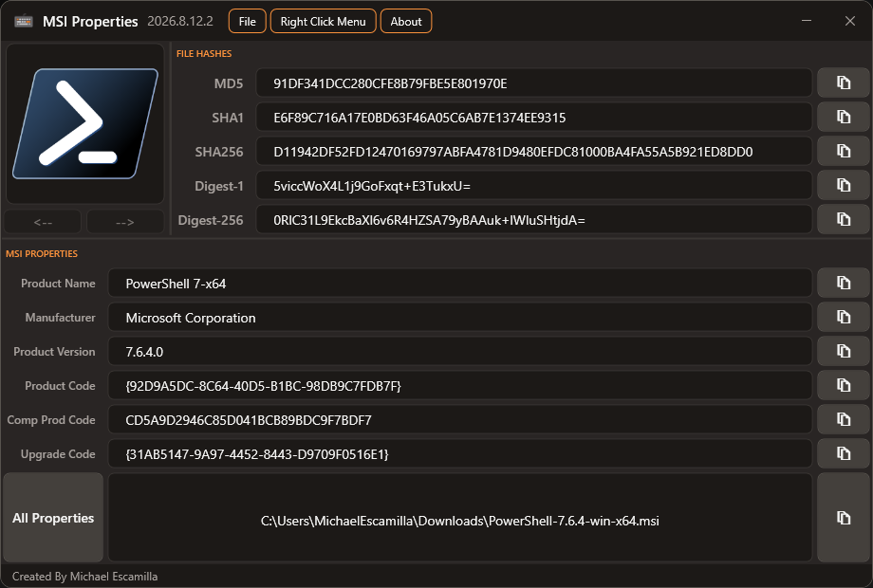Copy the SHA256 hash value
This screenshot has height=588, width=873.
click(843, 152)
